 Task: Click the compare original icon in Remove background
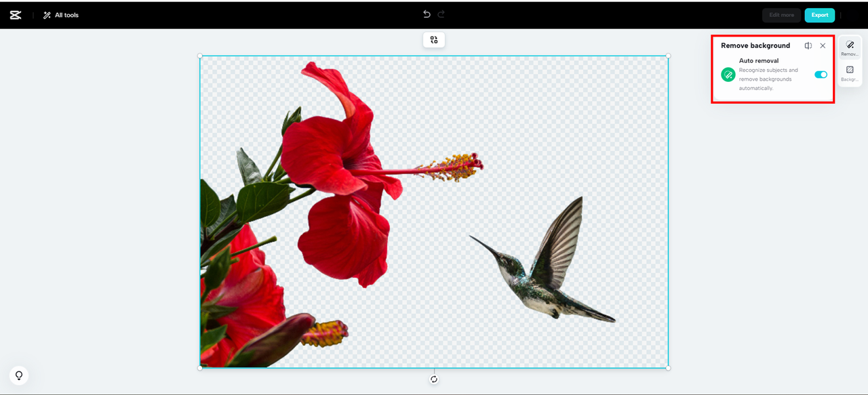[808, 45]
